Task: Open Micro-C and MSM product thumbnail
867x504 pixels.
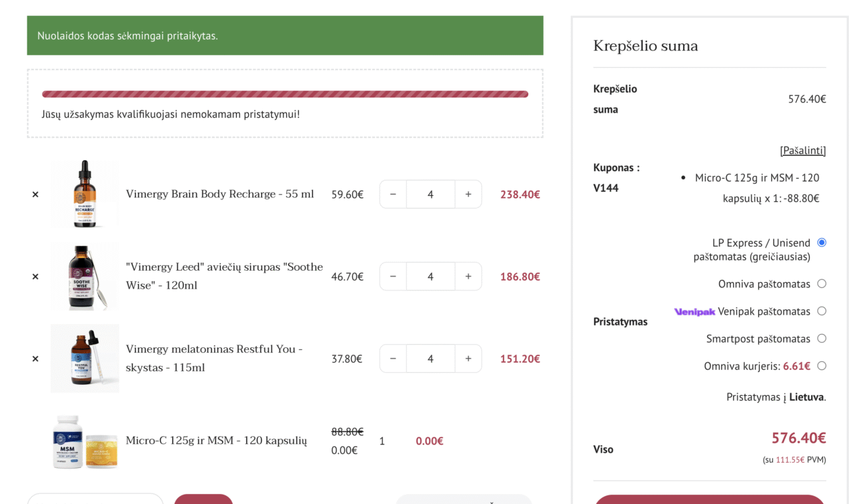Action: (85, 441)
